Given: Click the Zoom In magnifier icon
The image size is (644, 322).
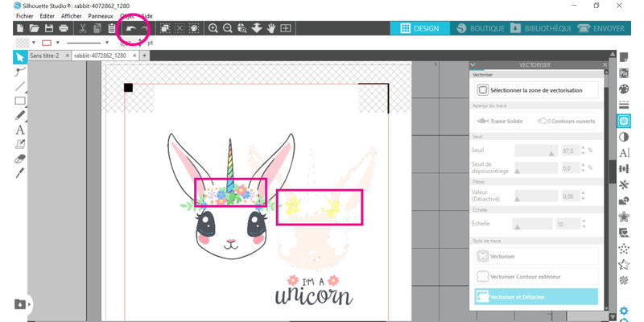Looking at the screenshot, I should click(x=213, y=28).
